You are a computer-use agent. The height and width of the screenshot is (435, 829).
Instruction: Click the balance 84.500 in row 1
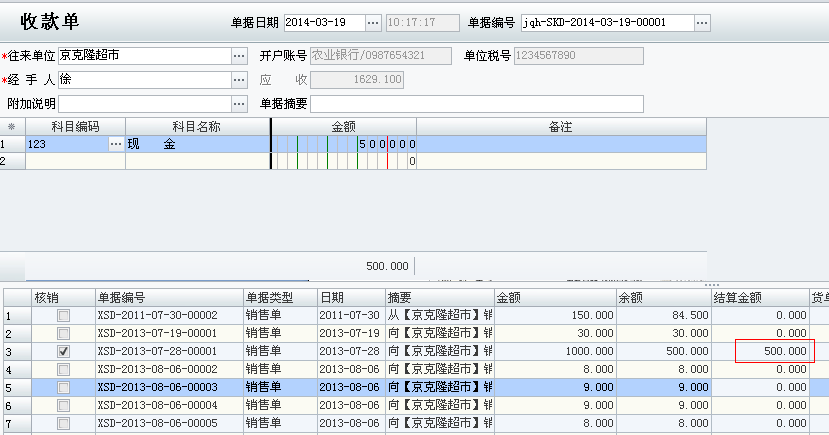[x=664, y=316]
